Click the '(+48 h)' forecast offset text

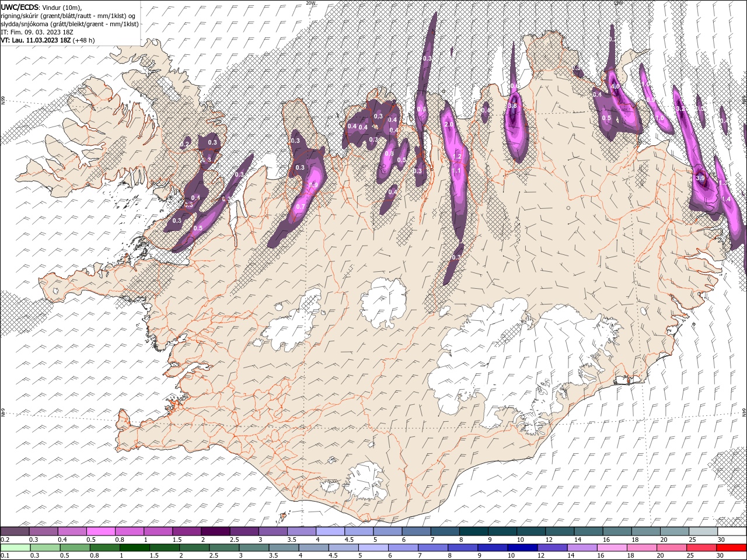[84, 40]
